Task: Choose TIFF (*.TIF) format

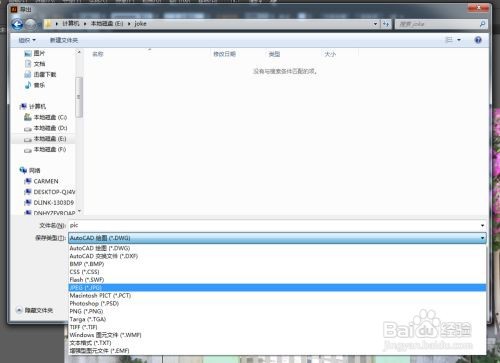Action: (x=277, y=327)
